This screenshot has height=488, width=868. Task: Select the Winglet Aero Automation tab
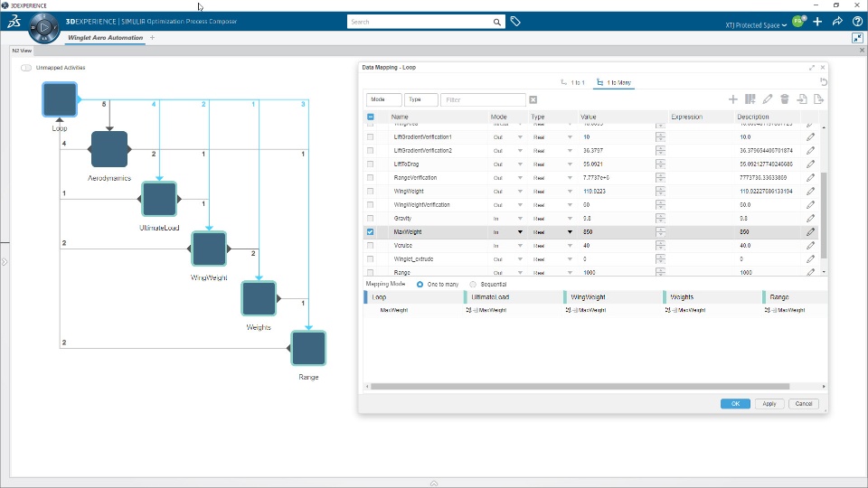[105, 38]
